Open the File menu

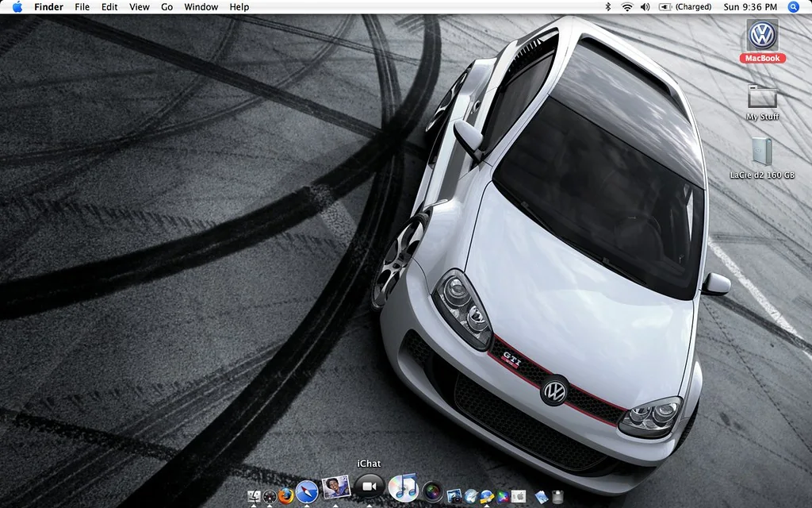click(82, 6)
